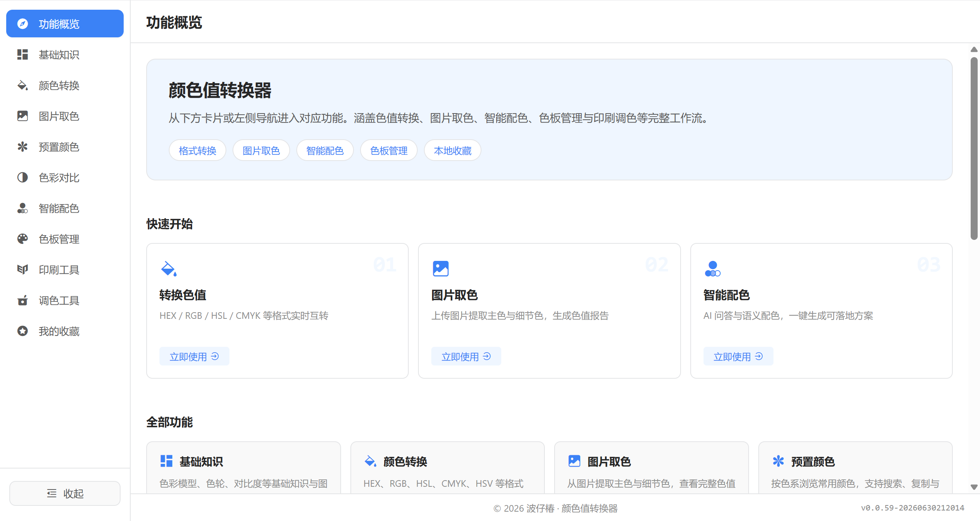Open the 基础知识 sidebar icon
This screenshot has width=980, height=521.
click(23, 54)
